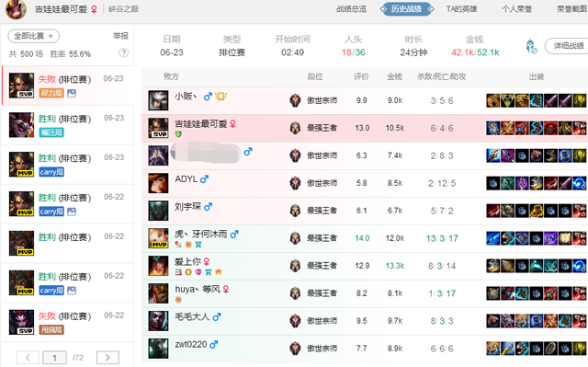
Task: Click the 13.3k gold value
Action: (395, 266)
